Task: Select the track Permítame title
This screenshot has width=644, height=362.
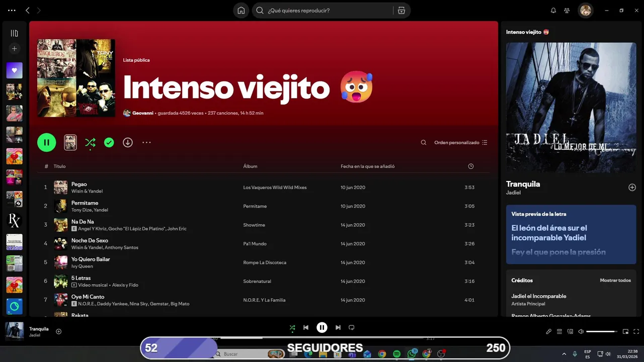Action: click(85, 203)
